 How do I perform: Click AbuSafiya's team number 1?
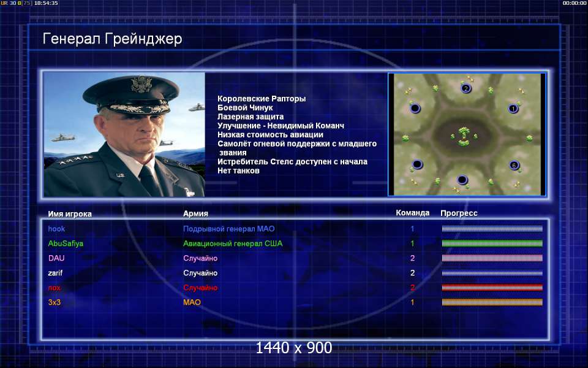412,243
